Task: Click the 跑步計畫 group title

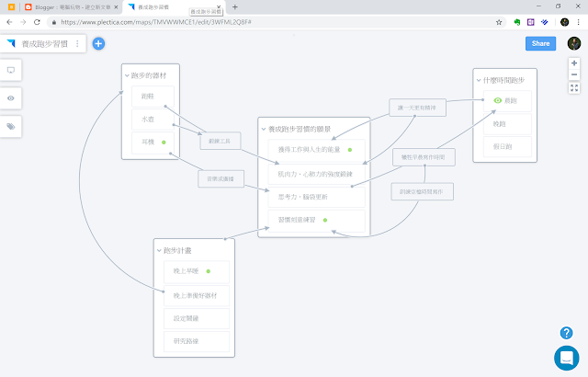Action: click(x=177, y=250)
